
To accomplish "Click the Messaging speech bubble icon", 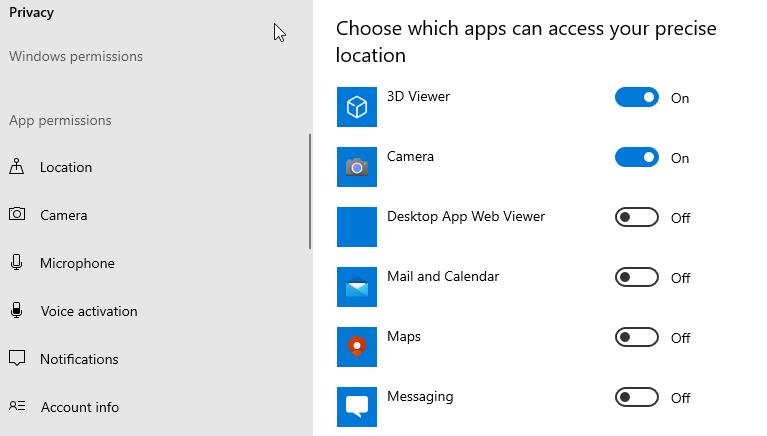I will (x=357, y=407).
